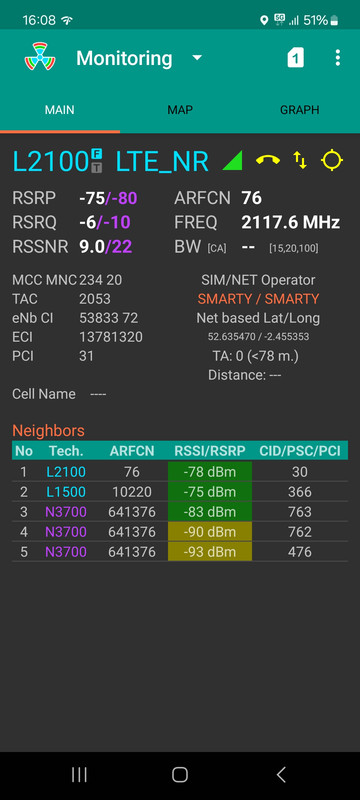
Task: Tap the RSSNR value 9.0/22
Action: click(x=106, y=247)
